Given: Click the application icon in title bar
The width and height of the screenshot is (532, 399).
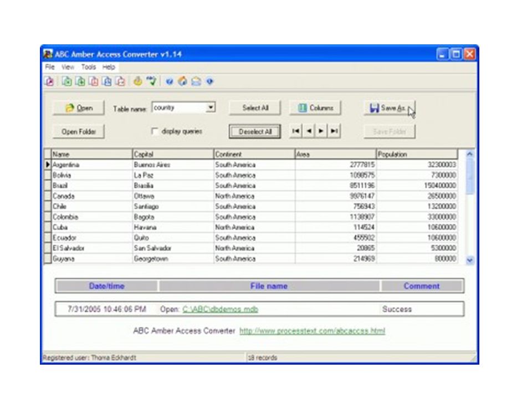Looking at the screenshot, I should 48,54.
